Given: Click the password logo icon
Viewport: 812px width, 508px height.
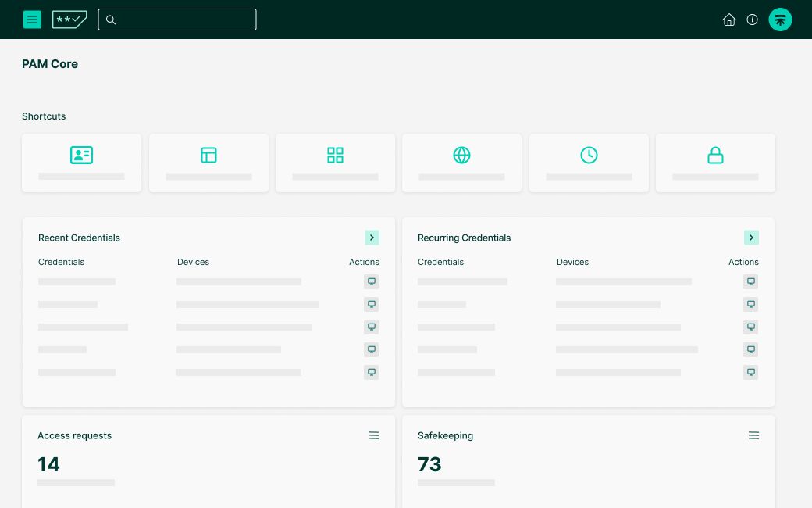Looking at the screenshot, I should pyautogui.click(x=69, y=20).
